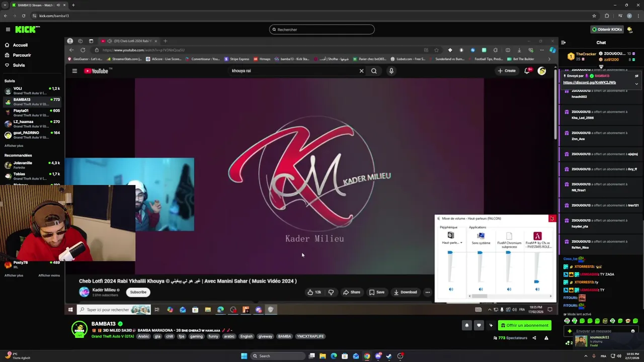The height and width of the screenshot is (362, 644).
Task: Click the YouTube logo in stream
Action: click(96, 71)
